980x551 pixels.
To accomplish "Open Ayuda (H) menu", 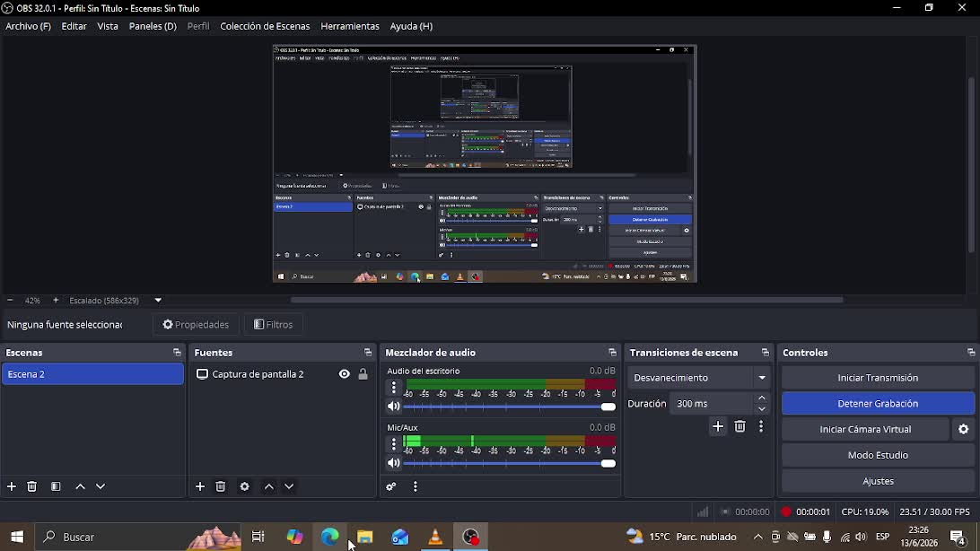I will [x=411, y=26].
